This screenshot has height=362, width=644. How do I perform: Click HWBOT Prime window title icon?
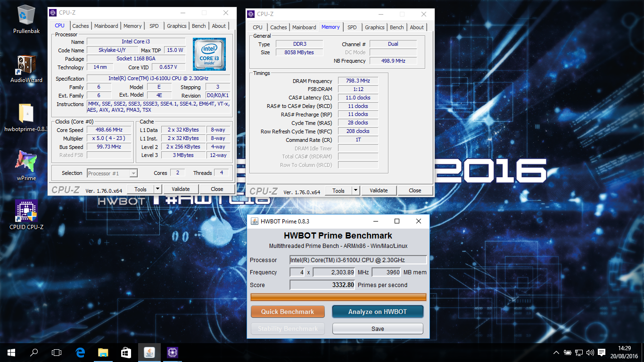click(255, 221)
